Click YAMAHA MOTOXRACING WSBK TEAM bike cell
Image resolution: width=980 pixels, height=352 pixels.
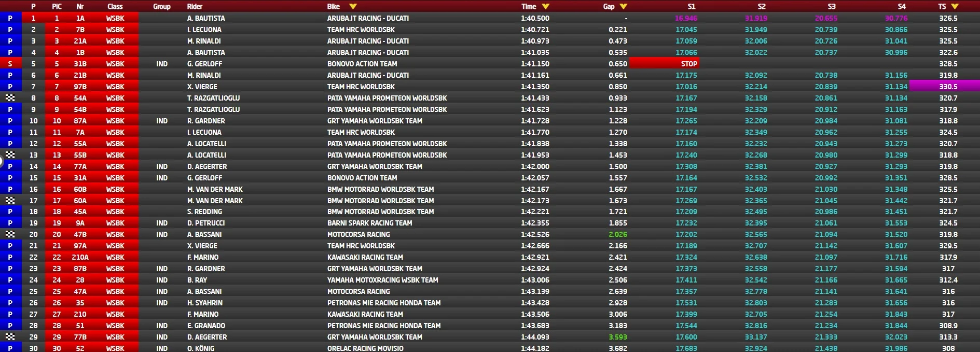pyautogui.click(x=382, y=280)
